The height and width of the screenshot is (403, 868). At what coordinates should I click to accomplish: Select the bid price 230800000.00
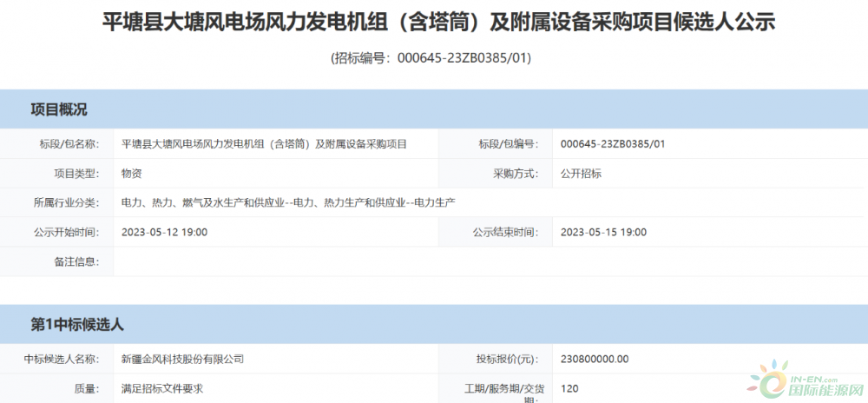pos(595,360)
